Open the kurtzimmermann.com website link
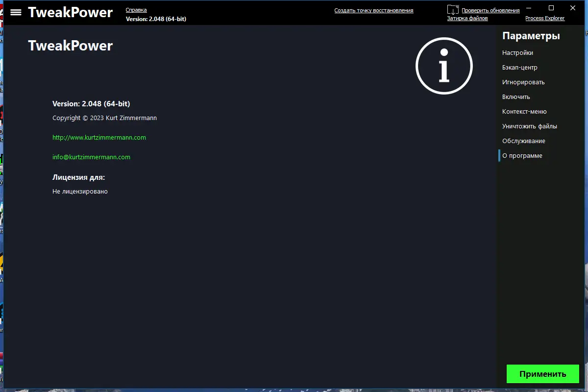The image size is (588, 392). coord(99,138)
